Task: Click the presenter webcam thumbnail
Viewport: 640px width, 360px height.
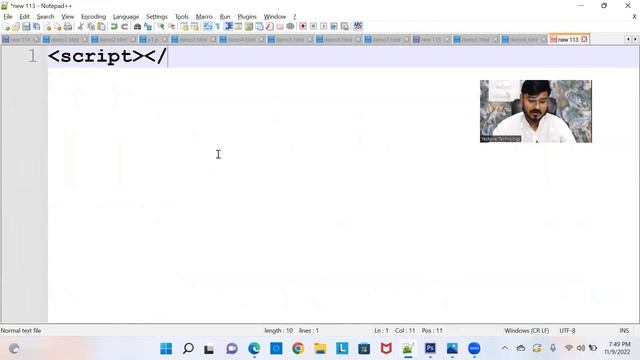Action: [536, 111]
